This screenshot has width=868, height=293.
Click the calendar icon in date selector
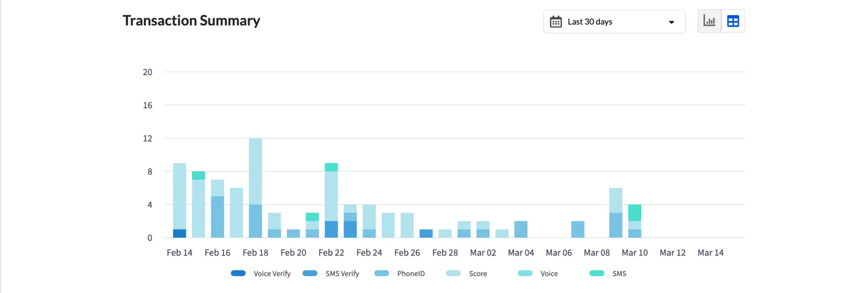[x=556, y=22]
